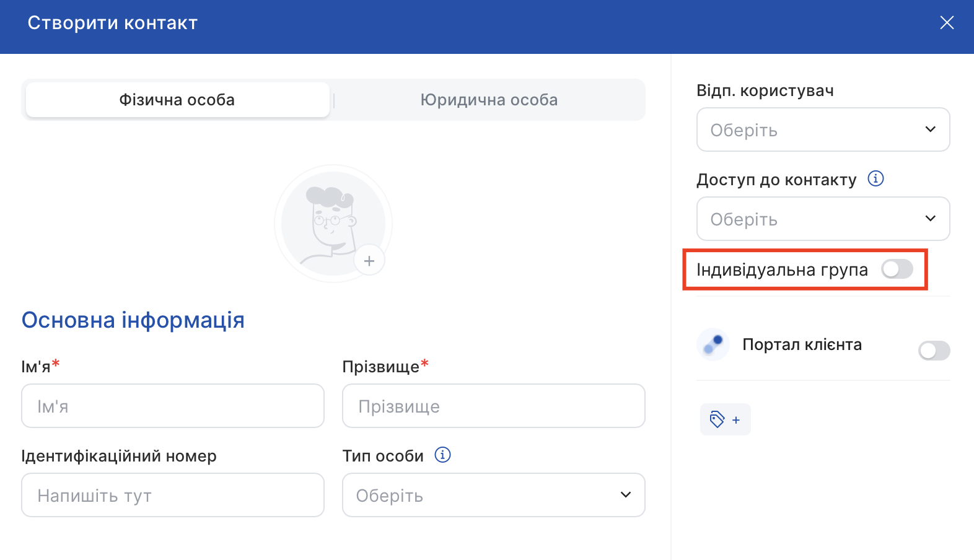This screenshot has height=560, width=974.
Task: Click the info icon beside Доступ до контакту
Action: pyautogui.click(x=875, y=179)
